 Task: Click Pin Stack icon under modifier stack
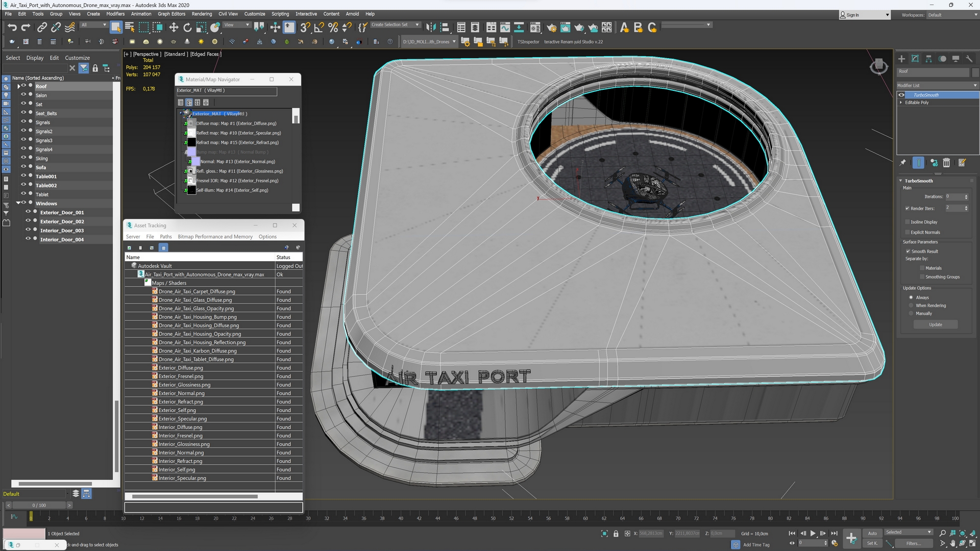(903, 163)
